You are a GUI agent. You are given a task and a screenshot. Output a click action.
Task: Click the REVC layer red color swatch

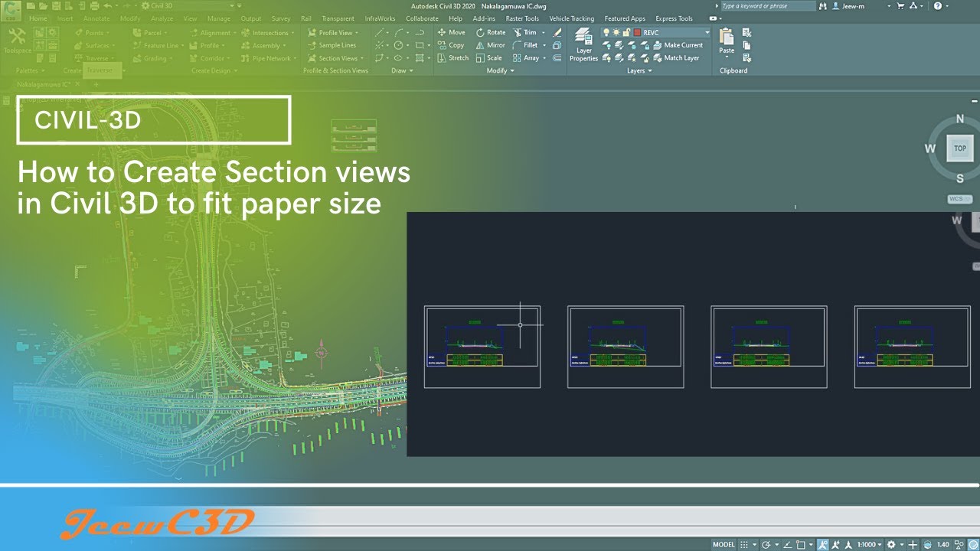[637, 33]
